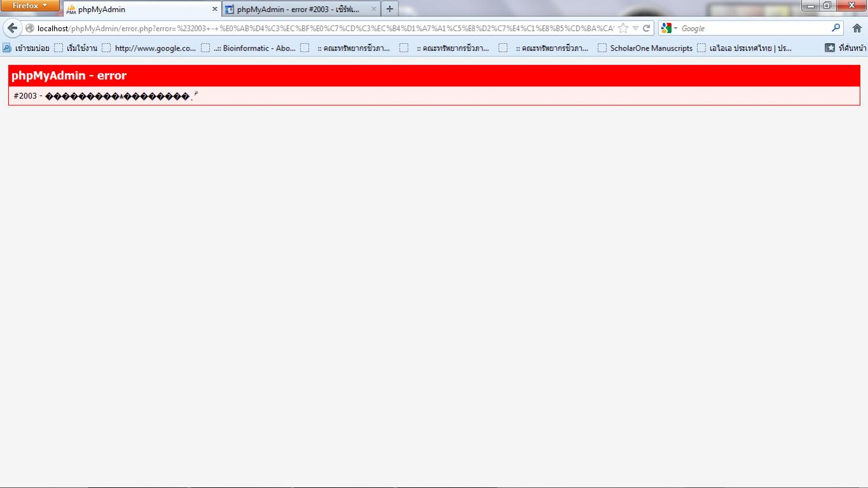
Task: Open the search engine selector dropdown
Action: 669,28
